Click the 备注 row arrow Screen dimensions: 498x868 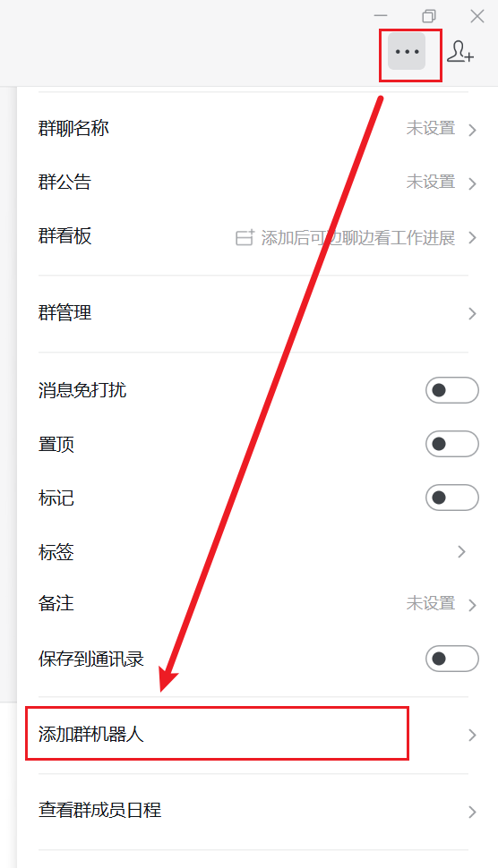(x=472, y=605)
